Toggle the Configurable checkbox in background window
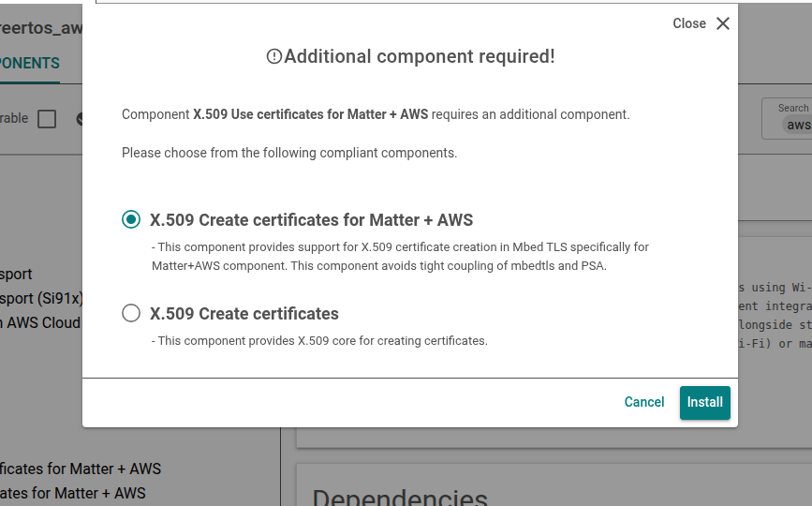The width and height of the screenshot is (812, 506). [x=47, y=119]
